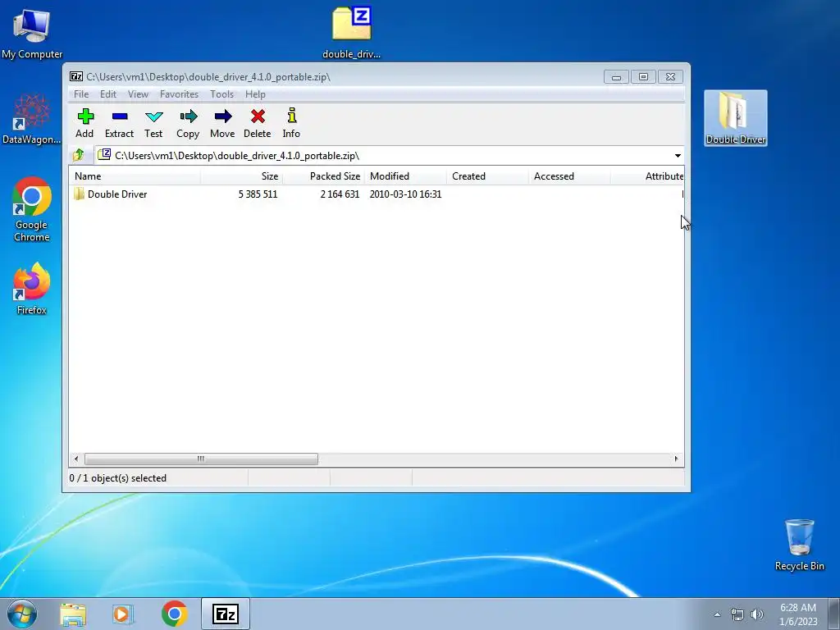Open the View menu
The width and height of the screenshot is (840, 630).
(x=138, y=94)
